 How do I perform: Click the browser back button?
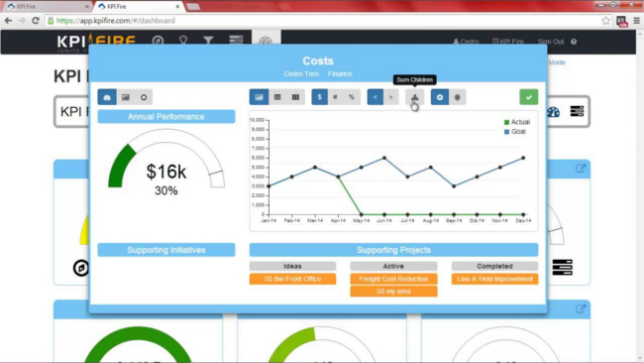8,21
